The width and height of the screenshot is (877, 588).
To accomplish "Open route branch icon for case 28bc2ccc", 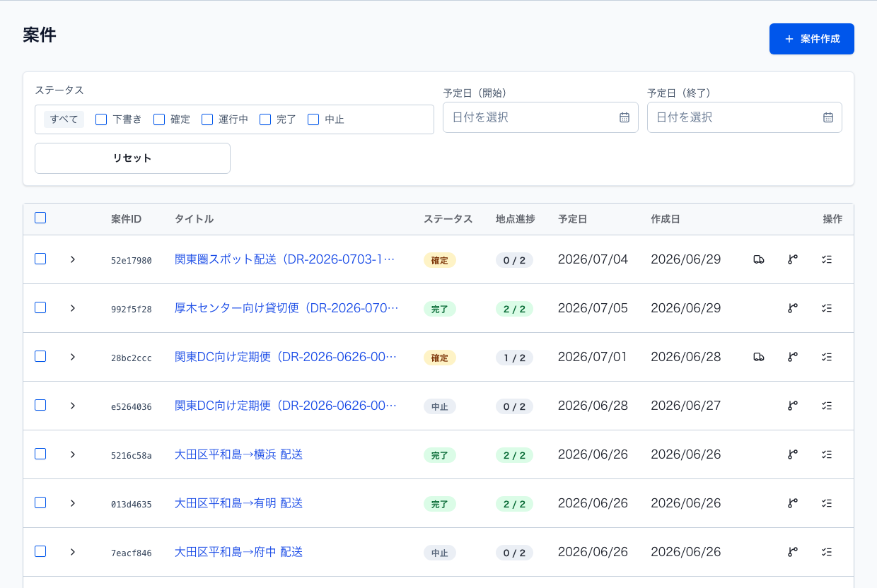I will (x=793, y=357).
